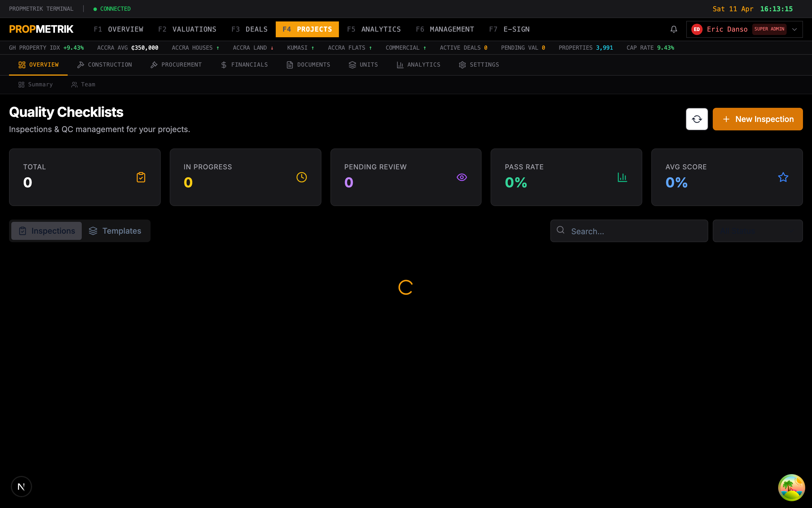Click the Properties 3,991 ticker entry

(x=586, y=48)
